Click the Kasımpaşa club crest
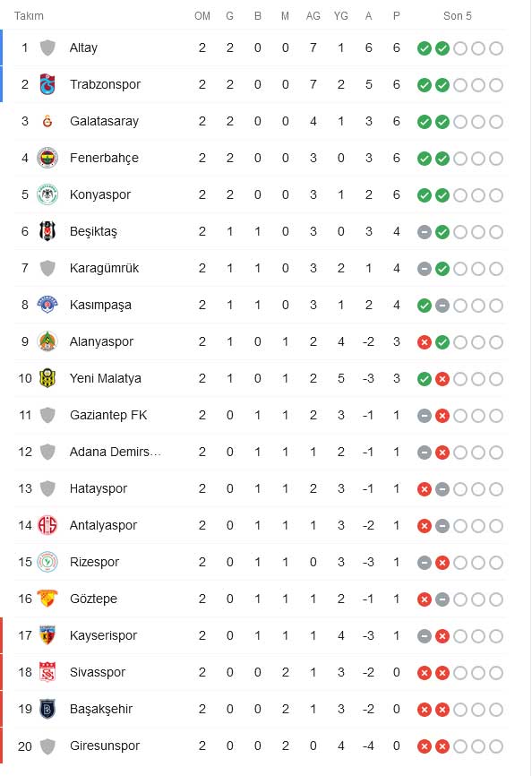Image resolution: width=532 pixels, height=776 pixels. pyautogui.click(x=47, y=305)
